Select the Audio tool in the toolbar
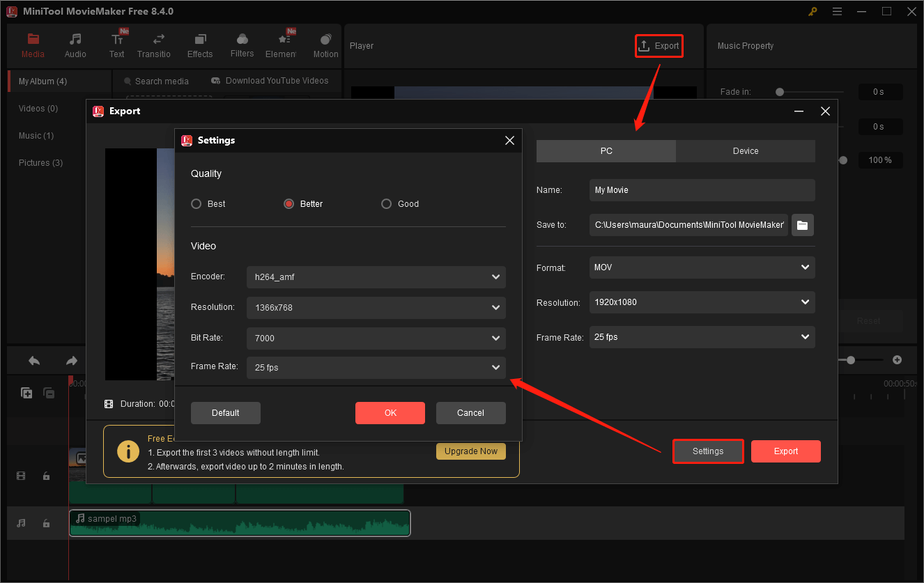This screenshot has height=583, width=924. 75,45
